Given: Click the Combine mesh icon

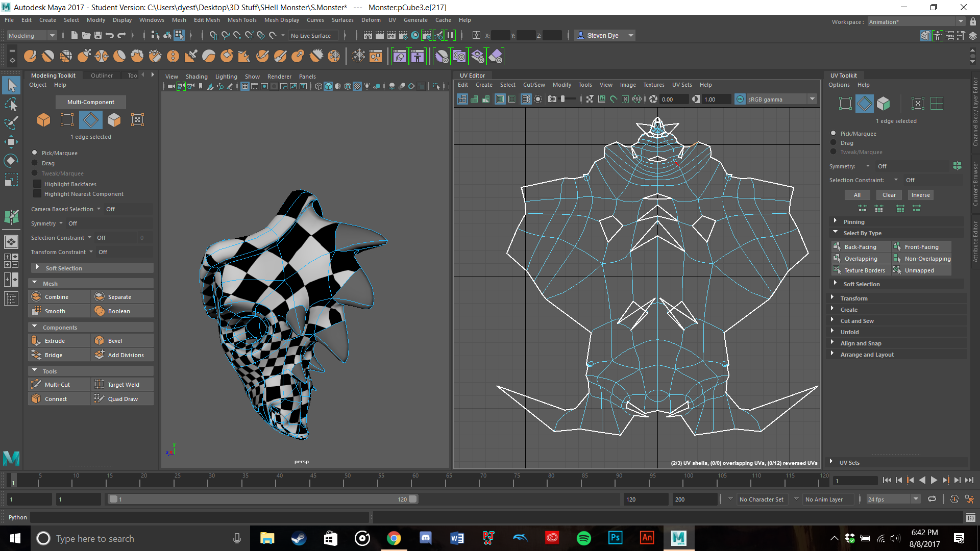Looking at the screenshot, I should pyautogui.click(x=36, y=297).
